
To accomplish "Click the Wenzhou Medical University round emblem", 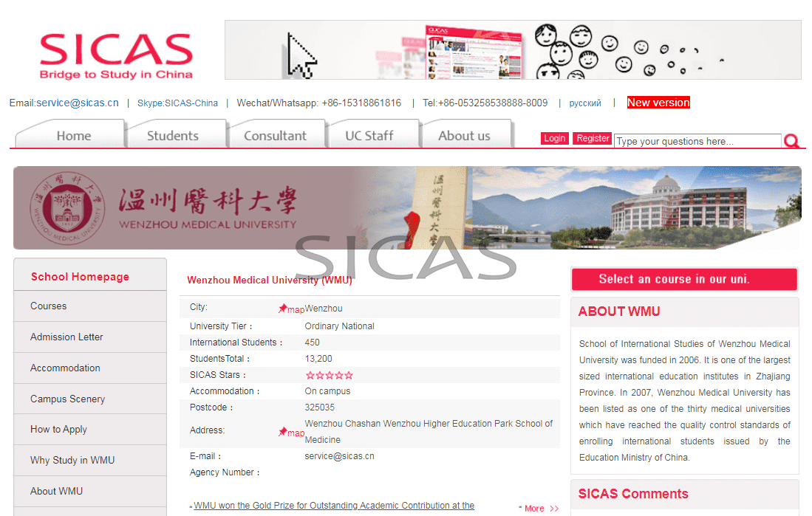I will [x=67, y=208].
